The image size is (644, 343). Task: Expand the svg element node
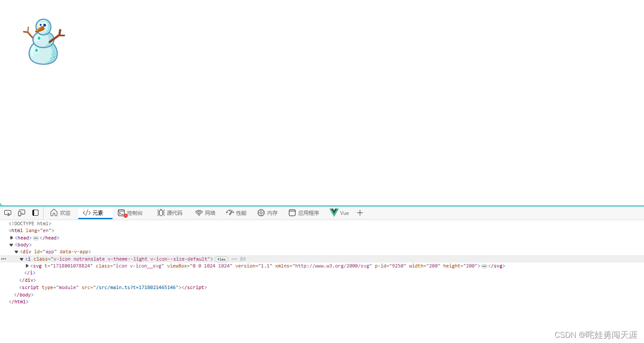[x=27, y=266]
